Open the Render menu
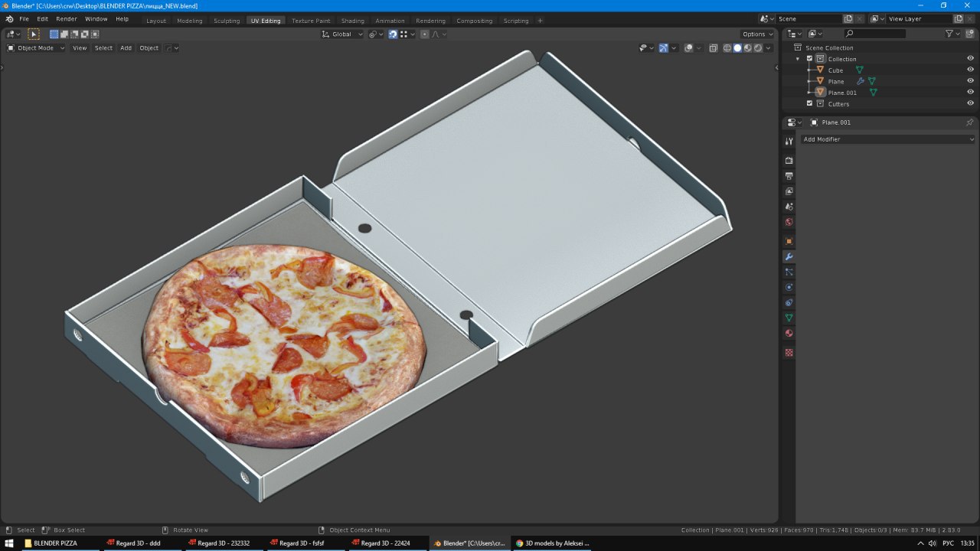 coord(67,18)
